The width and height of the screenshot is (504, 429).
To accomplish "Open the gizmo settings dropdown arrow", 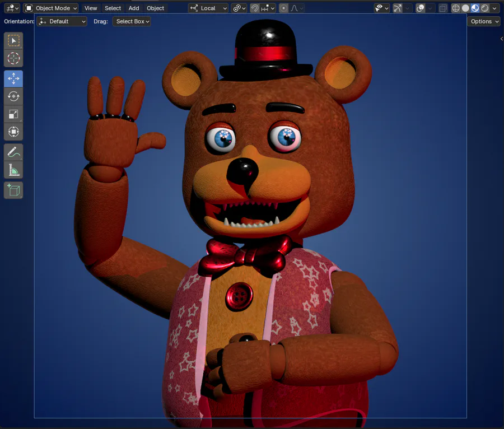I will [x=408, y=8].
